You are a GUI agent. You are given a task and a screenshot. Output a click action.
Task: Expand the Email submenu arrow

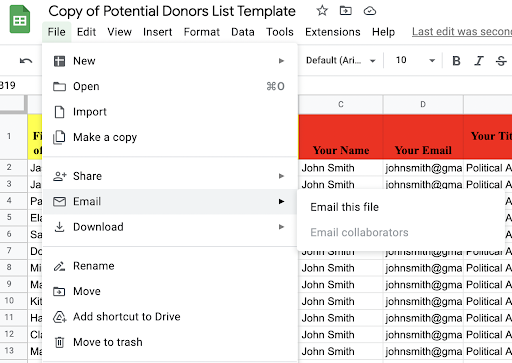pyautogui.click(x=281, y=201)
